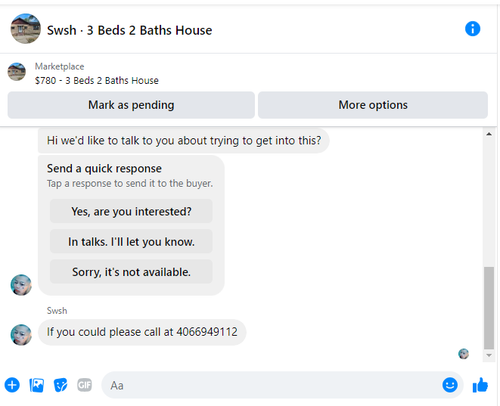Click the Marketplace listing house thumbnail

point(17,72)
